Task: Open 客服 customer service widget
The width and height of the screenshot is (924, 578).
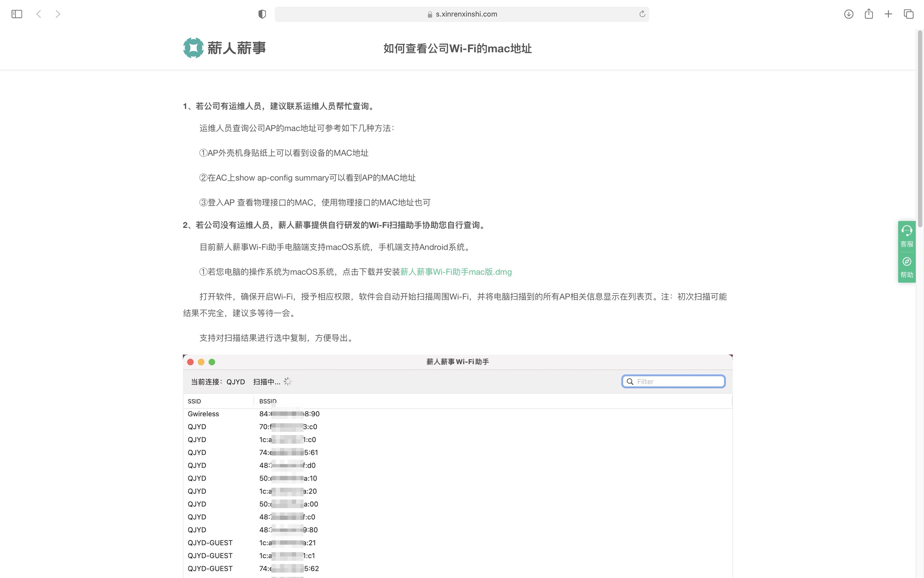Action: pyautogui.click(x=907, y=236)
